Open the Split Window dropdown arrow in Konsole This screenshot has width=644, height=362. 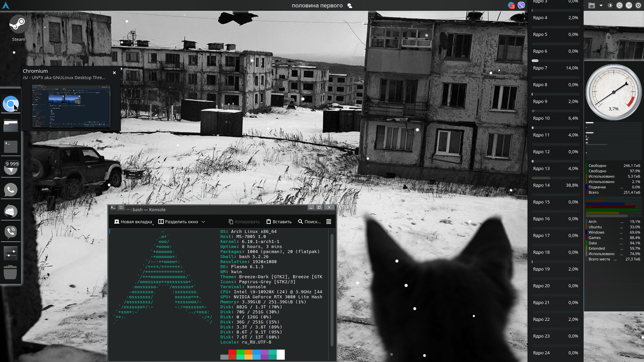pyautogui.click(x=203, y=222)
